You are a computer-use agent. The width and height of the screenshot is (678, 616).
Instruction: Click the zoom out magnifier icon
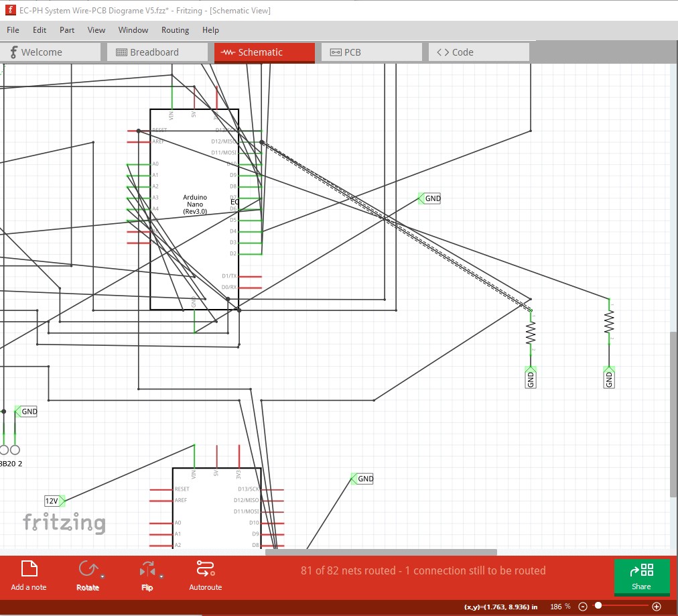tap(582, 606)
